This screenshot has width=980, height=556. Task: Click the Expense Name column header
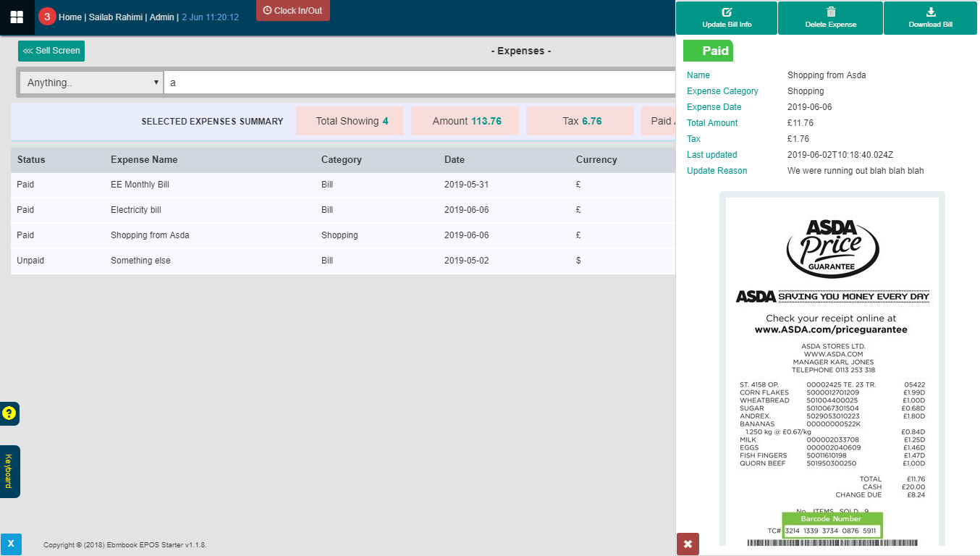coord(144,159)
